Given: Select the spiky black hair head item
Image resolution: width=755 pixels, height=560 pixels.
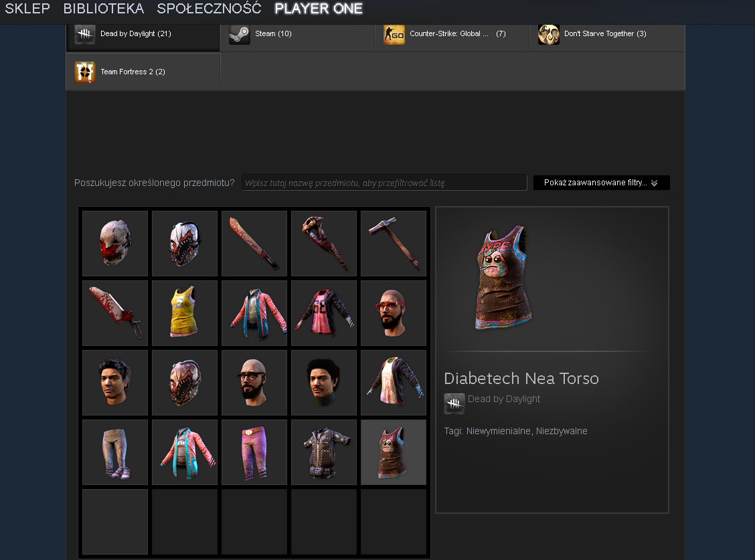Looking at the screenshot, I should coord(115,382).
